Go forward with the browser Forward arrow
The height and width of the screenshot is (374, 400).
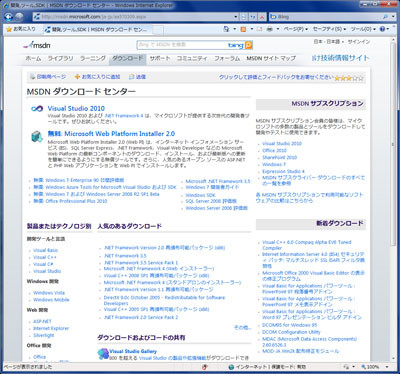(19, 17)
